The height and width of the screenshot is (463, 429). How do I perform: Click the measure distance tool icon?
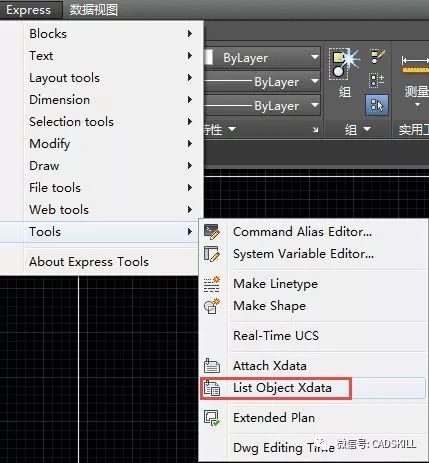[x=415, y=64]
